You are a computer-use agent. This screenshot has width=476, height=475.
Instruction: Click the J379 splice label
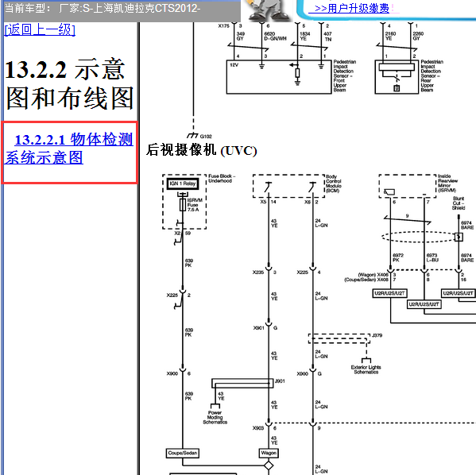click(x=377, y=335)
